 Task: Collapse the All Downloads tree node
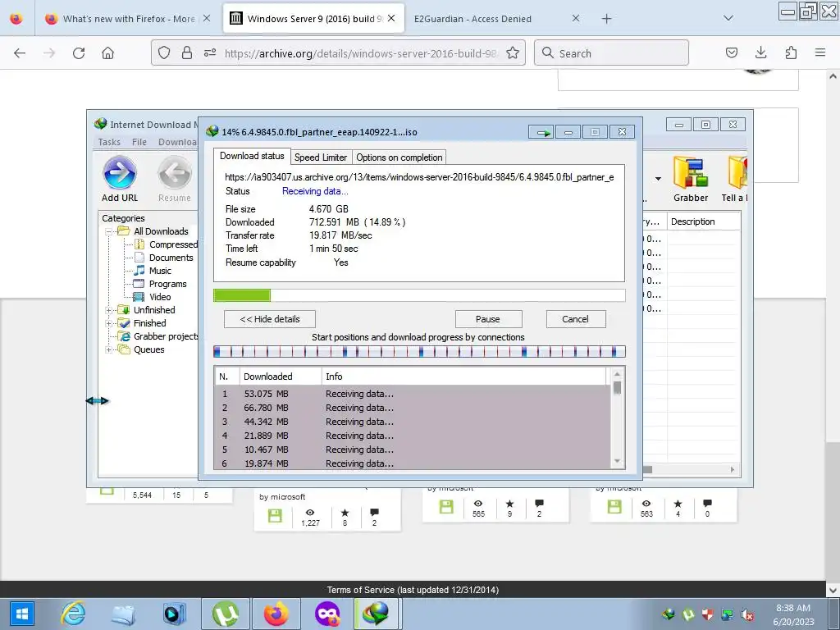[x=108, y=231]
